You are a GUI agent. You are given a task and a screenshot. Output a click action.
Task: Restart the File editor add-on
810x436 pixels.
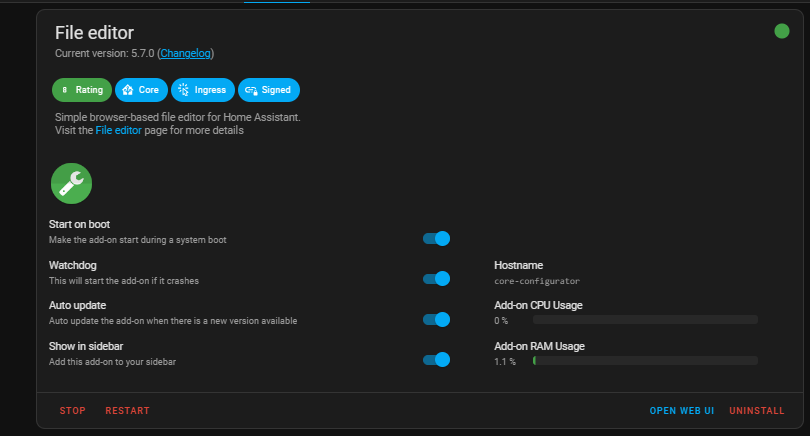tap(128, 411)
